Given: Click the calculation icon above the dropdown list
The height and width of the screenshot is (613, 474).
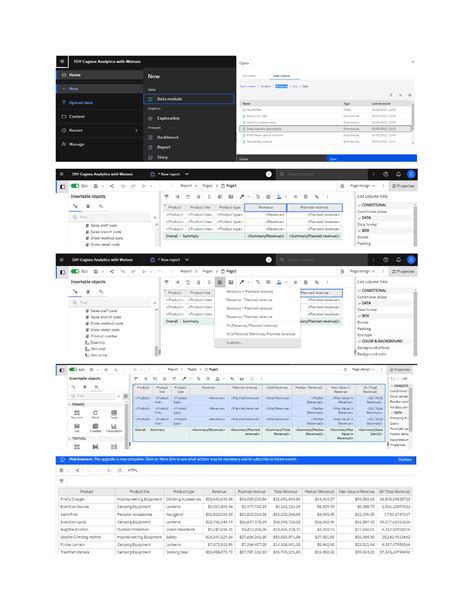Looking at the screenshot, I should point(220,282).
